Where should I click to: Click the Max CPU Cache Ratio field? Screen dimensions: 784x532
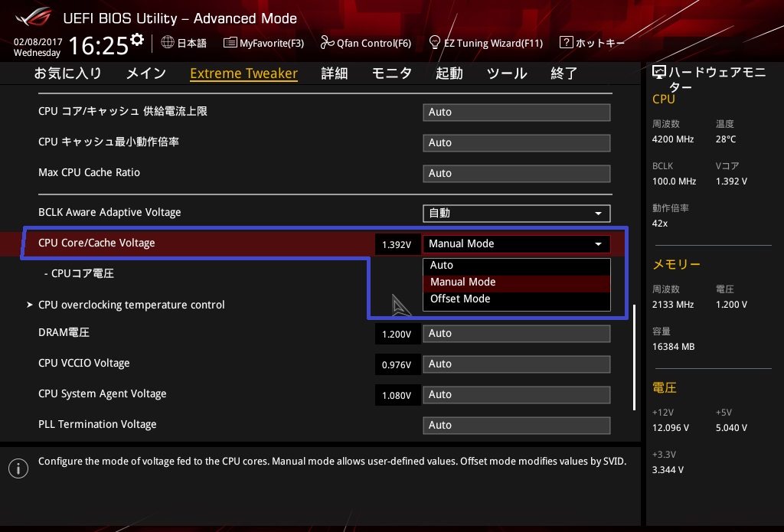(x=517, y=174)
